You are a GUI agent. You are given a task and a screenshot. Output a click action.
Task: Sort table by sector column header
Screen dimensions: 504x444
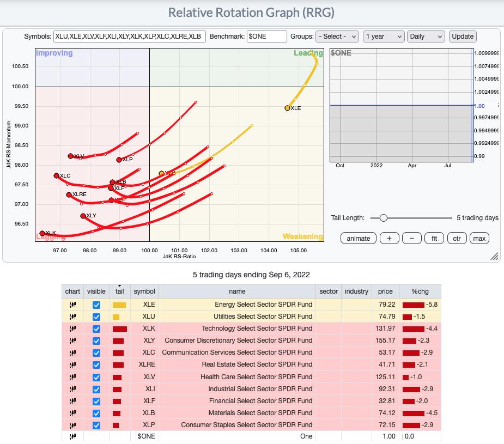(x=329, y=291)
